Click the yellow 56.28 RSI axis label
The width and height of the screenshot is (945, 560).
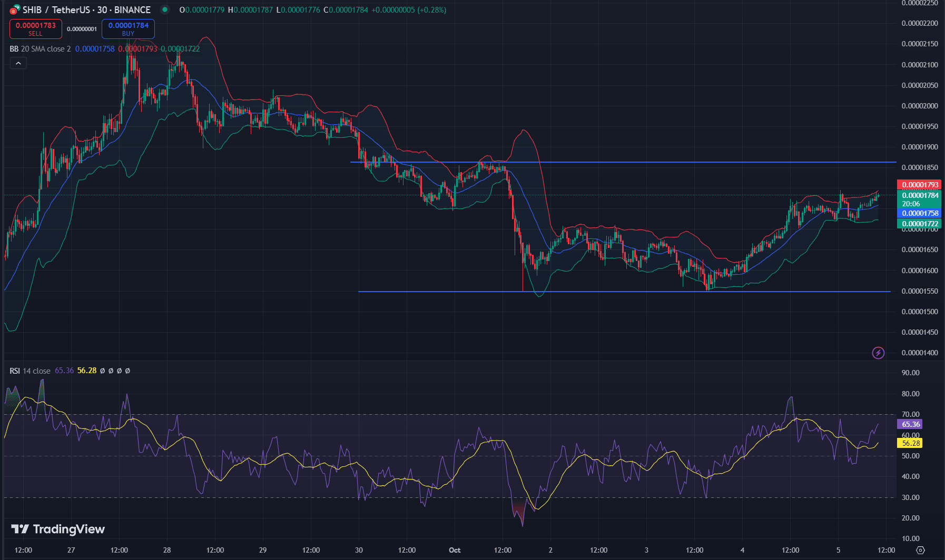point(911,443)
